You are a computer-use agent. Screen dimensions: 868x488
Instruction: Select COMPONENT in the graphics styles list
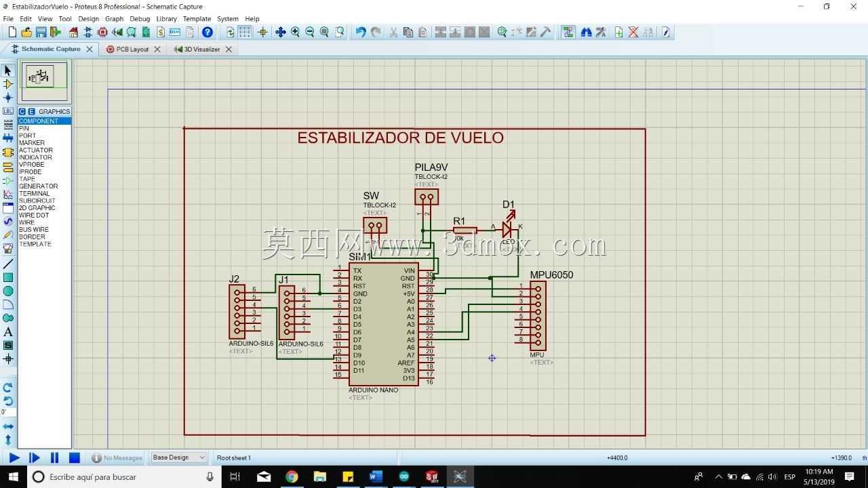click(x=44, y=121)
